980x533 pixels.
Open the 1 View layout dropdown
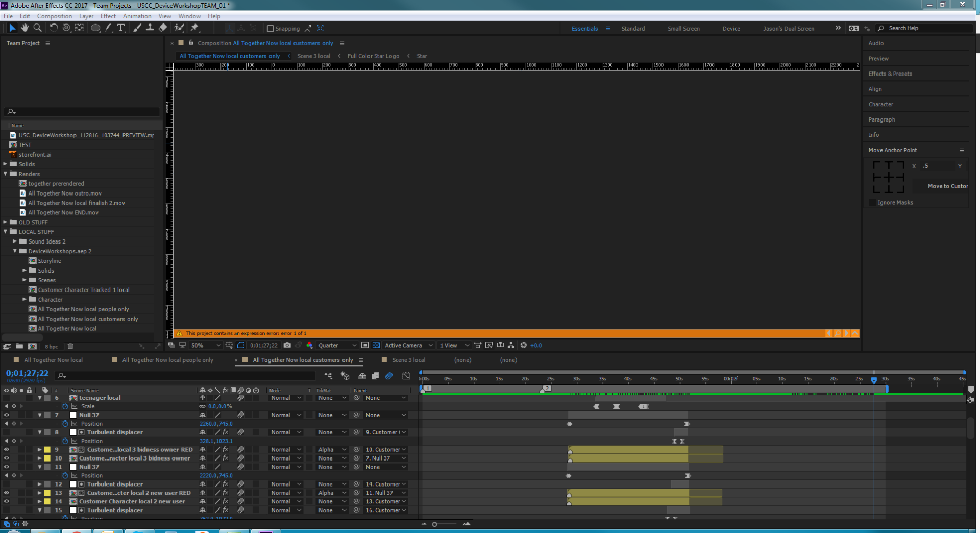click(454, 346)
